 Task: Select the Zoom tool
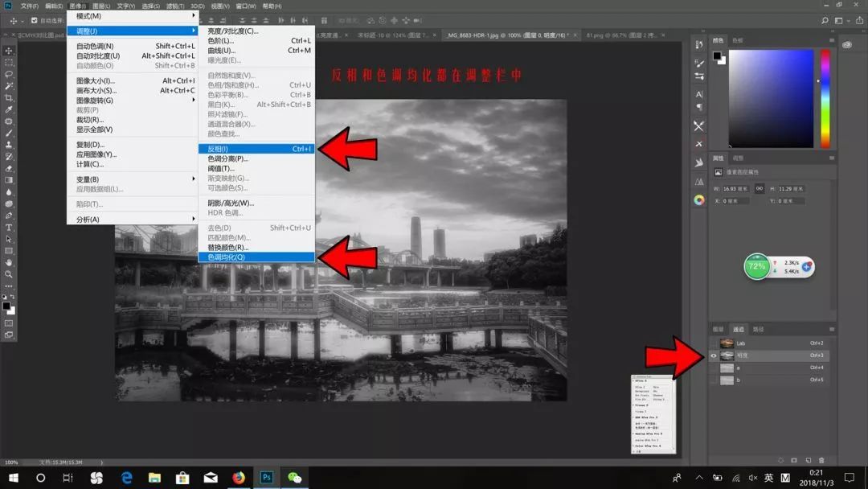(x=9, y=273)
